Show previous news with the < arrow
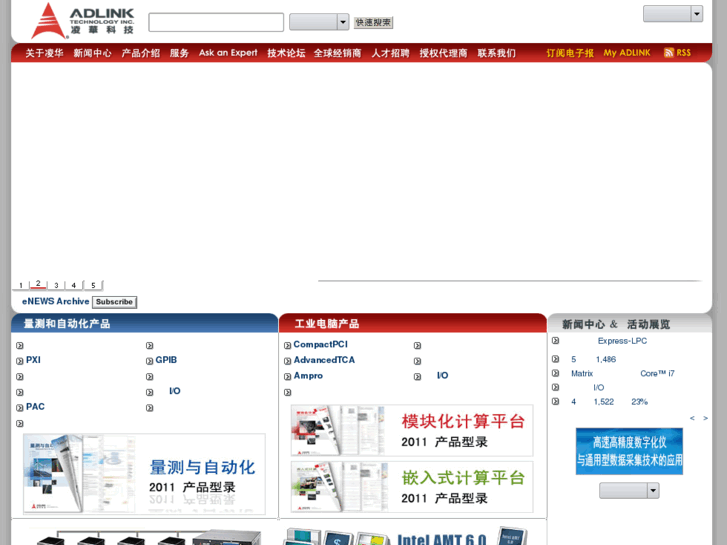This screenshot has height=545, width=727. click(692, 418)
